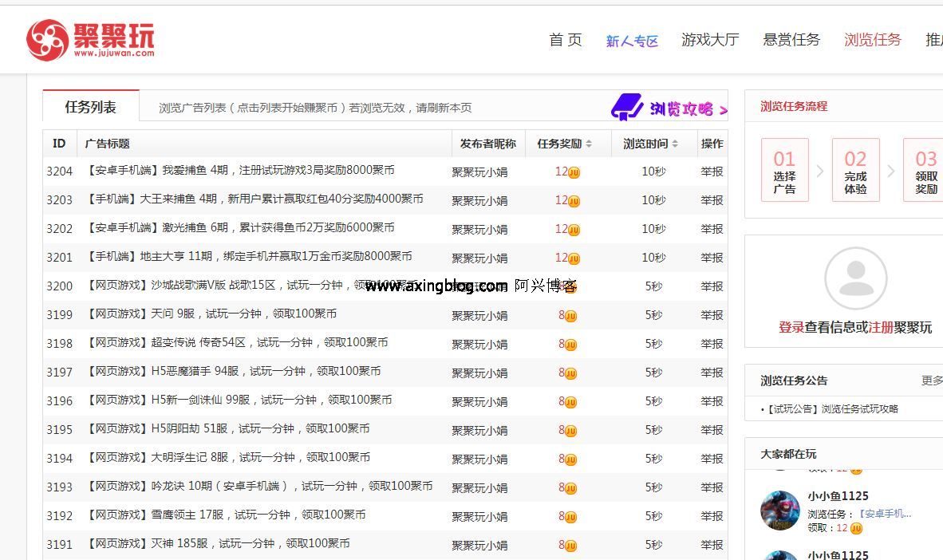This screenshot has width=943, height=560.
Task: Open the H5阴阳劫 51服 ad task
Action: 227,428
